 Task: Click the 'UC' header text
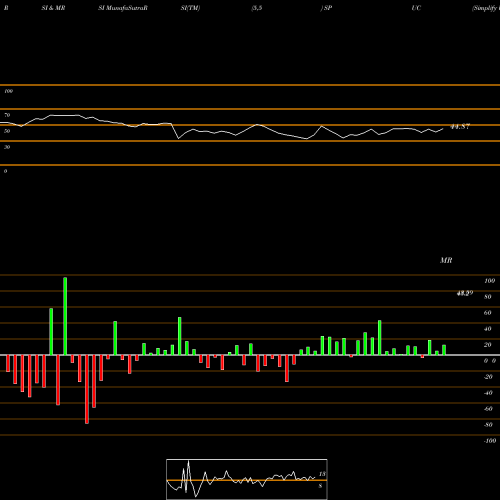coord(416,8)
